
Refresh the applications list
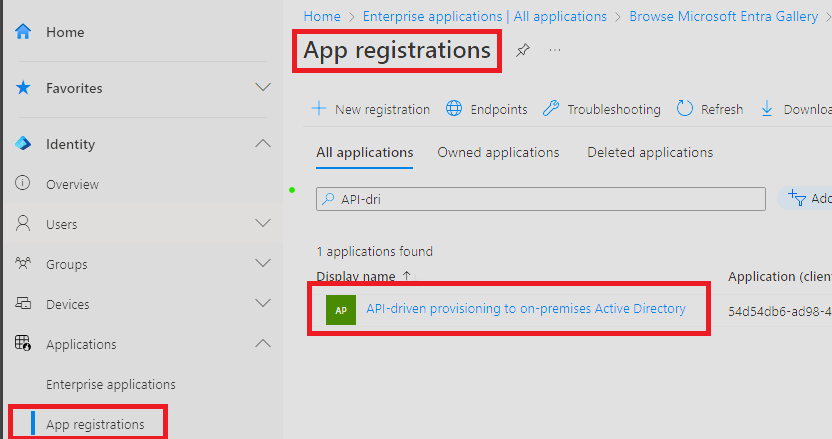tap(710, 109)
